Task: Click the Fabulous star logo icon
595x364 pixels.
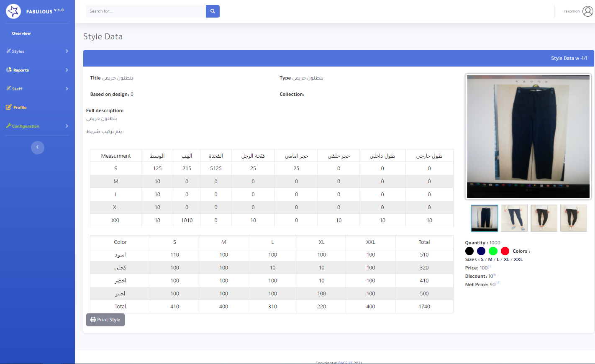Action: tap(13, 11)
